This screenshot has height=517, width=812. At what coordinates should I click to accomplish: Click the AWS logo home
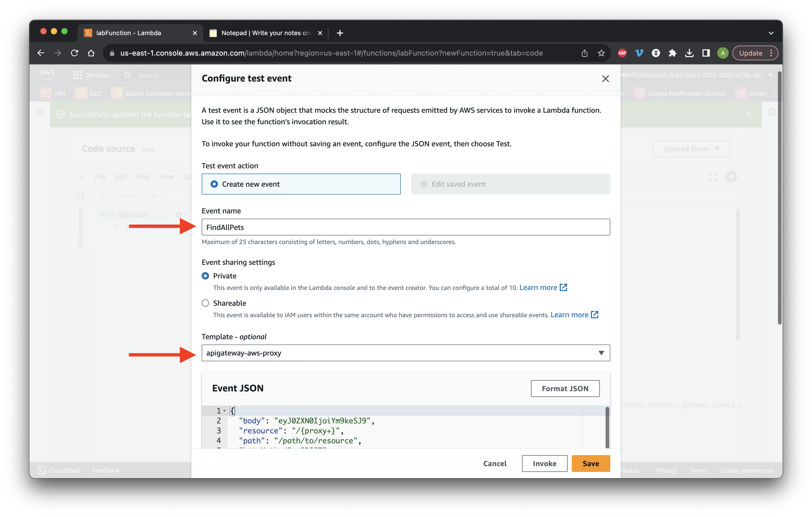pos(47,74)
